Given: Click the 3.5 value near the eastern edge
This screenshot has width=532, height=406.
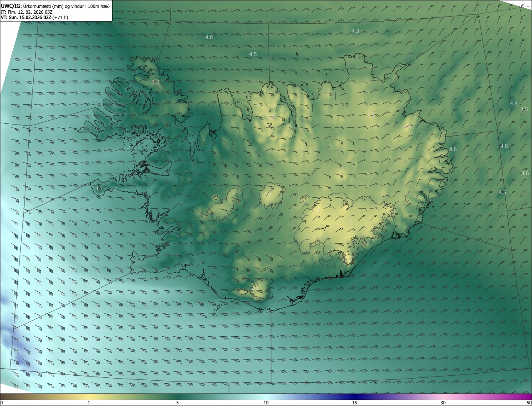Looking at the screenshot, I should (x=524, y=109).
